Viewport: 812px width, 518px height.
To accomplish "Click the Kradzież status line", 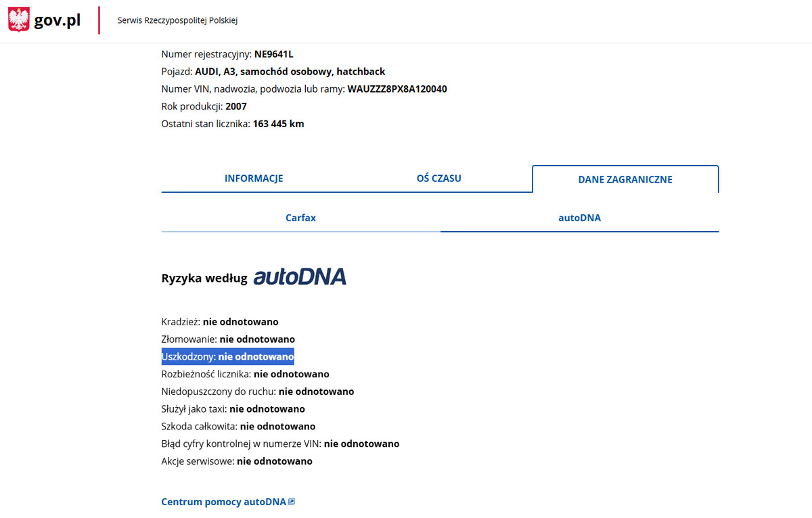I will pos(220,322).
